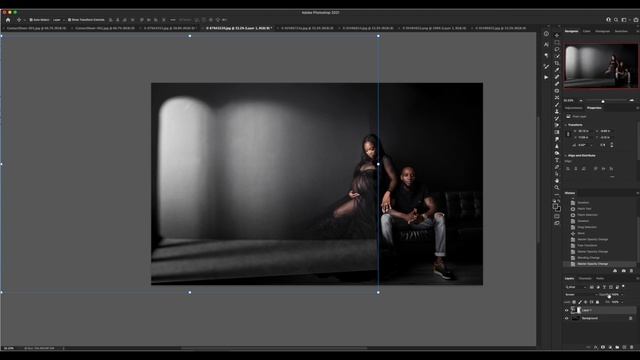Select the Rectangular Marquee tool

click(557, 42)
